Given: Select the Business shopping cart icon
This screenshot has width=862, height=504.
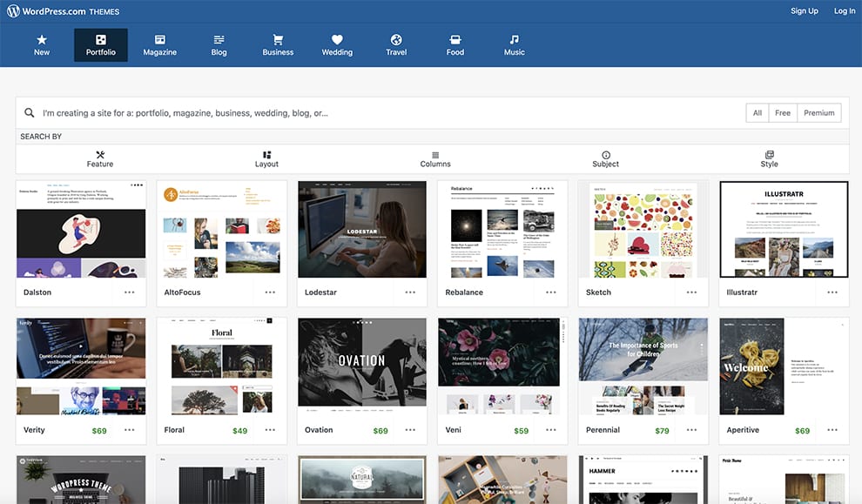Looking at the screenshot, I should pos(278,39).
